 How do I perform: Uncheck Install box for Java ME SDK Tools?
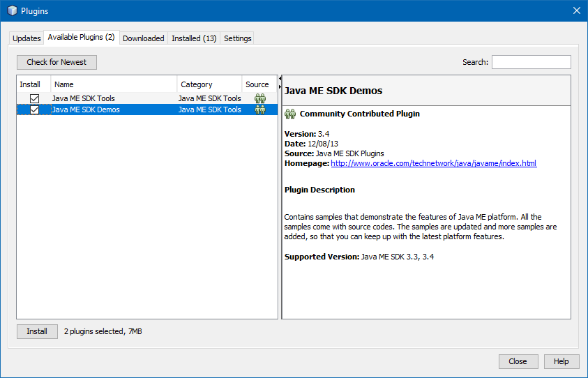click(34, 98)
